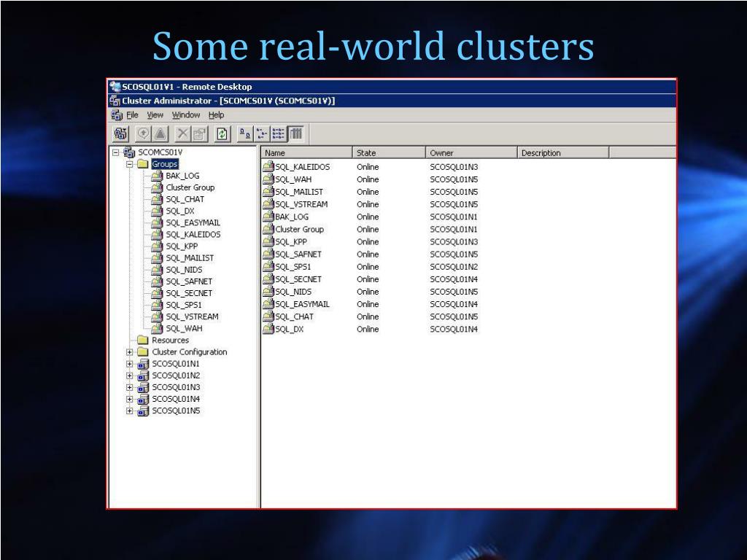This screenshot has width=747, height=560.
Task: Switch to List view
Action: (278, 134)
